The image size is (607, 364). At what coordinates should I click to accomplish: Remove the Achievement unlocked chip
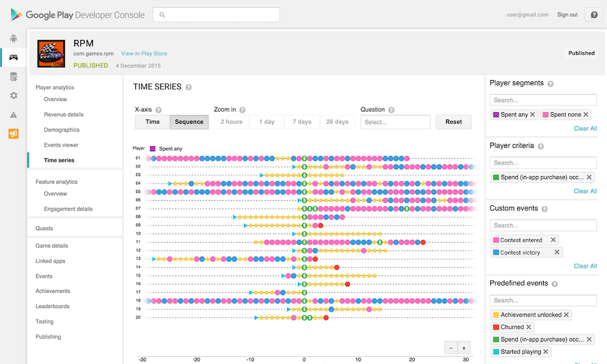coord(566,315)
